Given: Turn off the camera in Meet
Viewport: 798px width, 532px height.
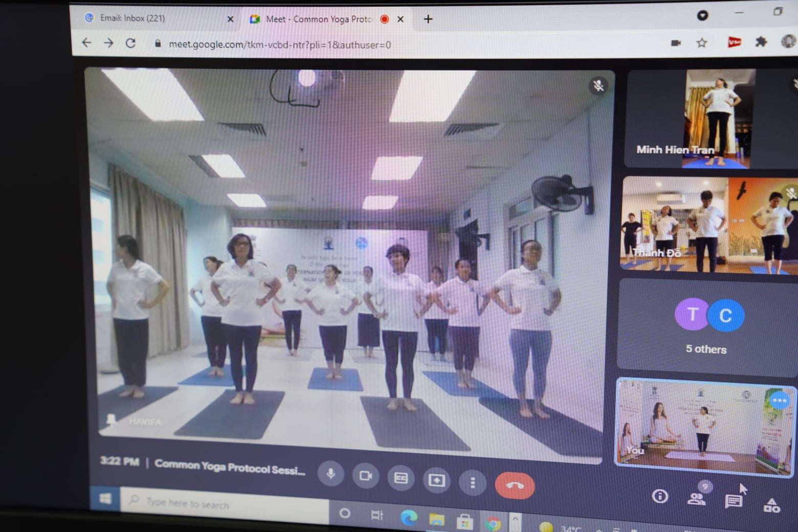Looking at the screenshot, I should point(366,476).
